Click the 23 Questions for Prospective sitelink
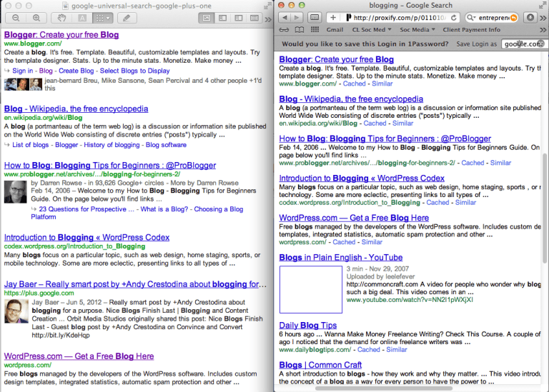549x392 pixels. [x=86, y=209]
